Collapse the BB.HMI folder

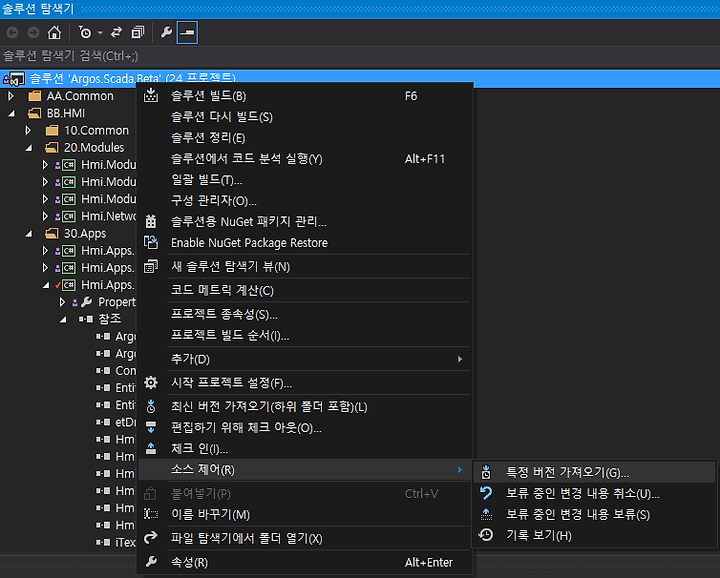(x=11, y=113)
